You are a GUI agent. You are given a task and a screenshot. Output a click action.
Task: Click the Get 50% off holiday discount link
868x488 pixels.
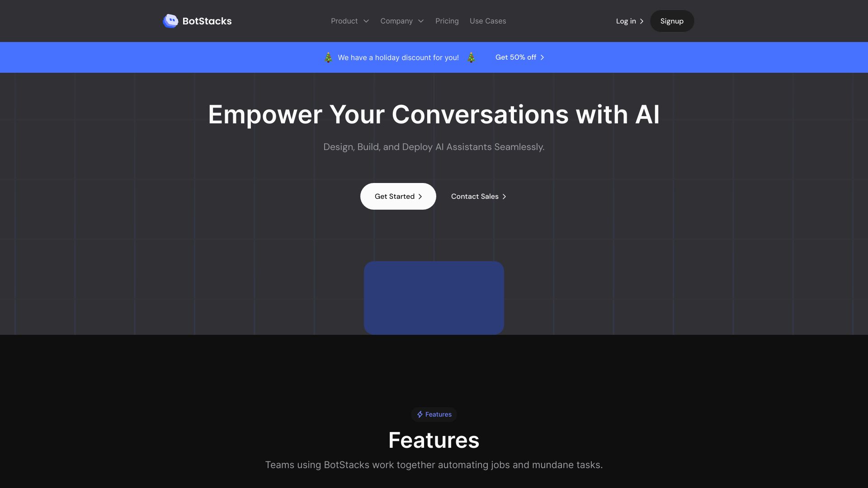coord(520,57)
